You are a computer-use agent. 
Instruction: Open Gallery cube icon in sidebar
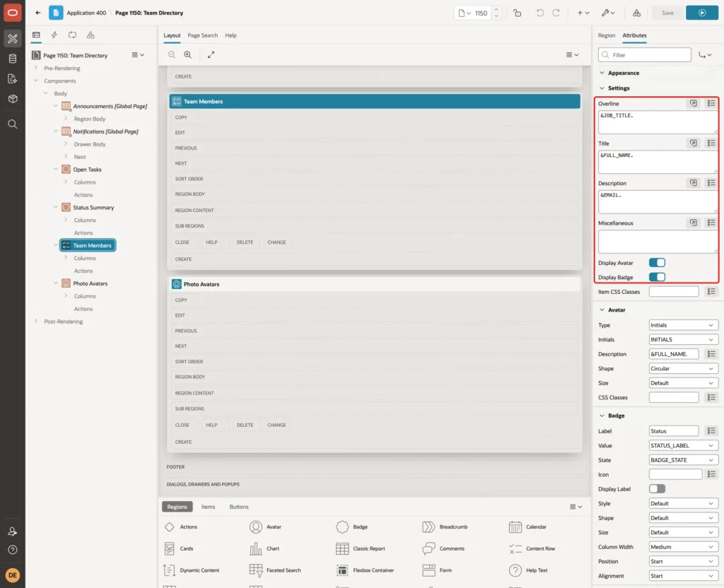[13, 98]
